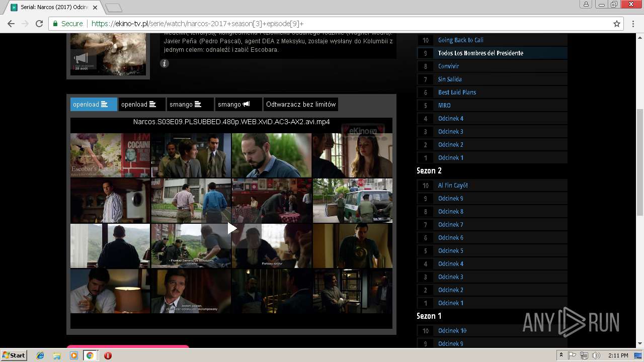The height and width of the screenshot is (362, 644).
Task: Reload the current page
Action: [x=39, y=24]
